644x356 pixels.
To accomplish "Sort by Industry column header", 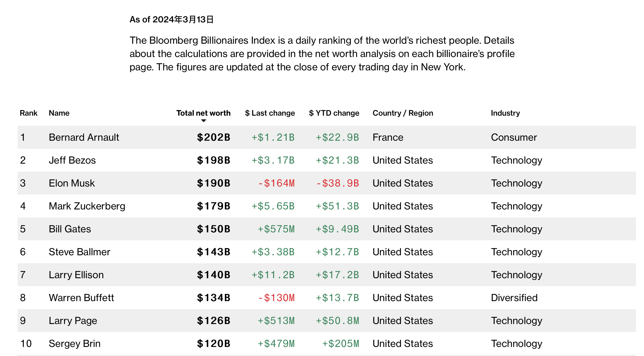I will coord(505,113).
